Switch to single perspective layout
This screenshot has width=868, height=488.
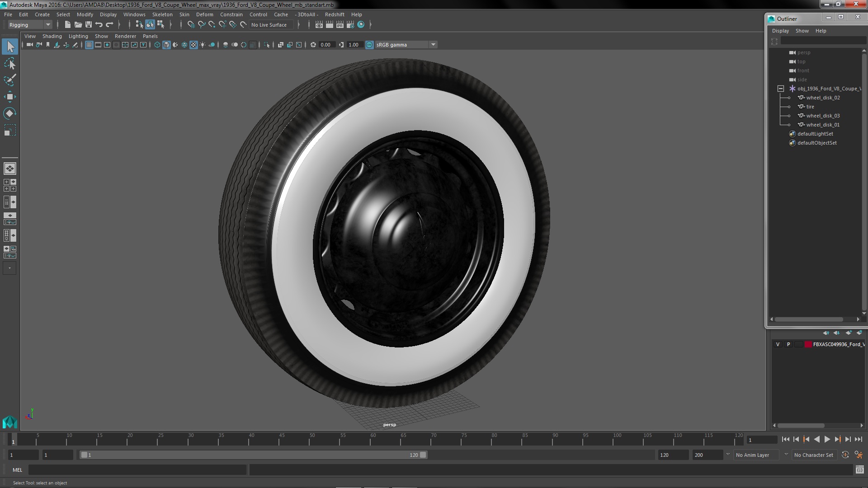[10, 169]
